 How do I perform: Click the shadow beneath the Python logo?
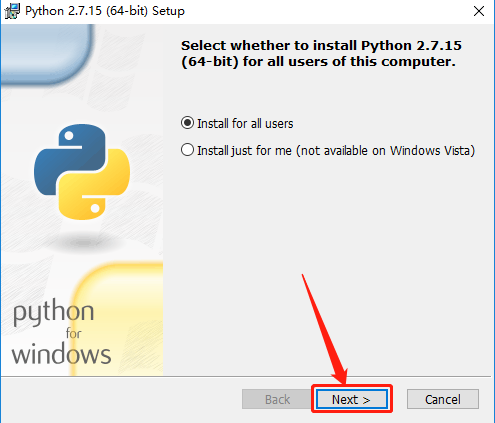click(82, 241)
